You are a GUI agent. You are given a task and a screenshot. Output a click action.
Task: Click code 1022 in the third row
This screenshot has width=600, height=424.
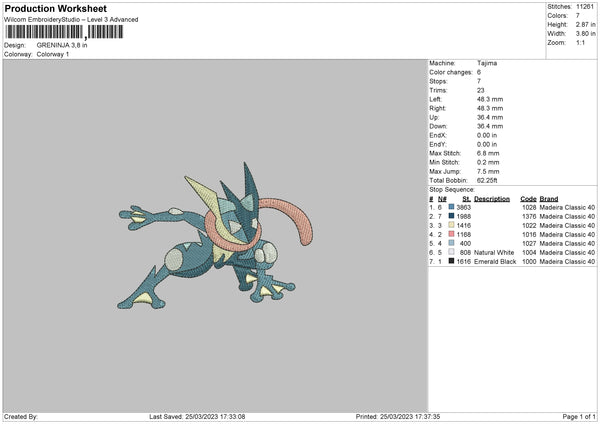pos(529,225)
